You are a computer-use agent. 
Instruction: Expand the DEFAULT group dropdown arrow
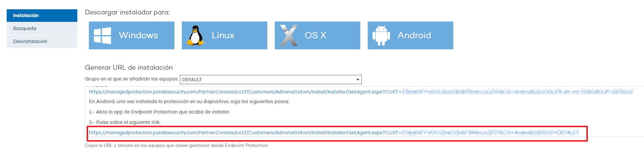point(358,80)
